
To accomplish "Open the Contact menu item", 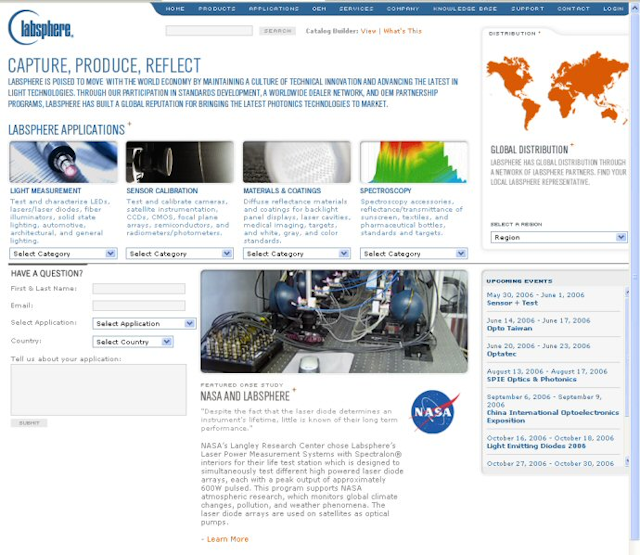I will pos(573,9).
